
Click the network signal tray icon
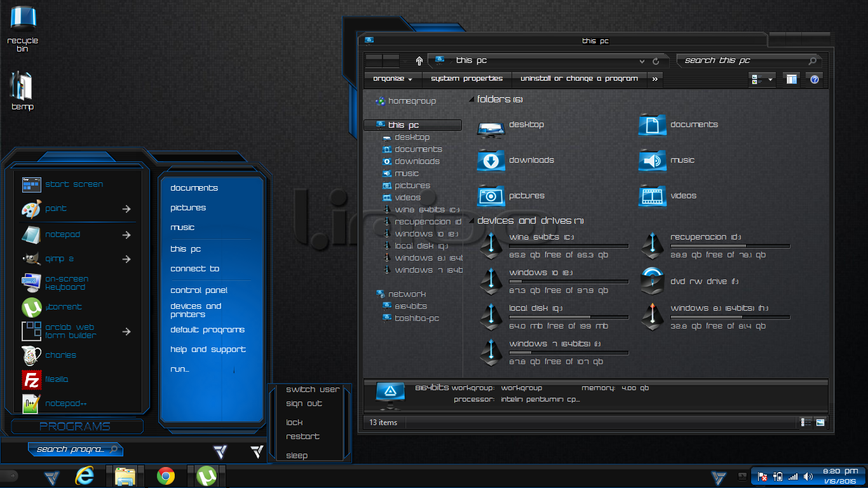(793, 477)
